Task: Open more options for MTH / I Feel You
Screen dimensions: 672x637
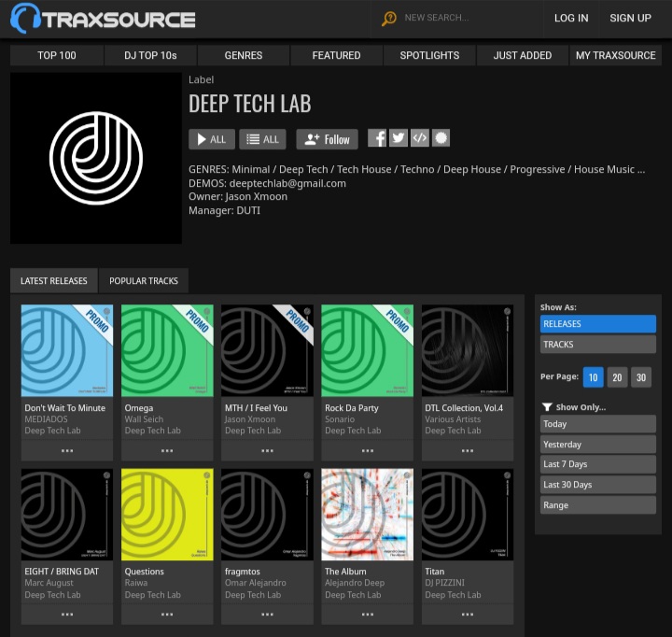Action: (x=268, y=451)
